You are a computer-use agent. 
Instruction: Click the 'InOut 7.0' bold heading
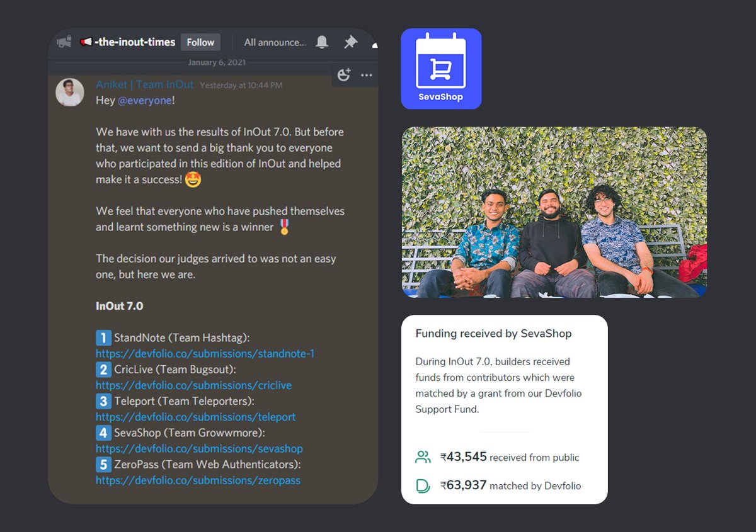click(x=119, y=306)
